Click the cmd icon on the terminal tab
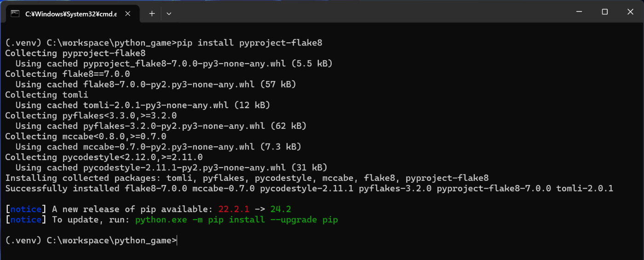 (x=15, y=14)
